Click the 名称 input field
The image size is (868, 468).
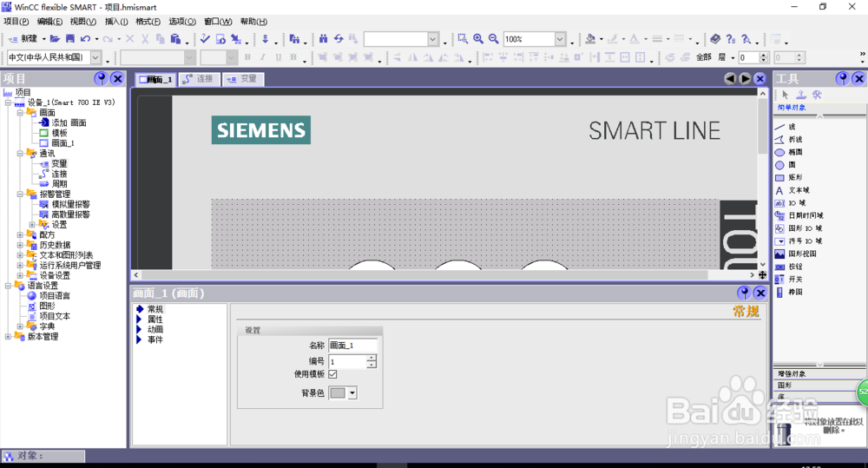click(x=352, y=346)
